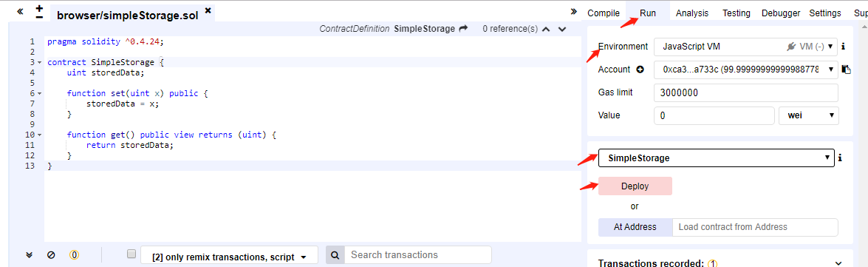Image resolution: width=868 pixels, height=267 pixels.
Task: Click the Deploy button
Action: (x=635, y=186)
